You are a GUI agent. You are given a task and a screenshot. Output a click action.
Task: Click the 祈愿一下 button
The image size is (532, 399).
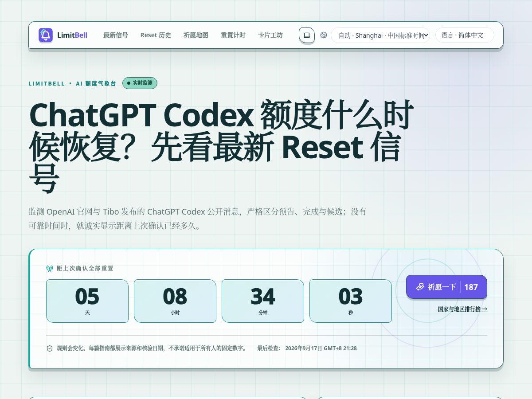[x=446, y=287]
